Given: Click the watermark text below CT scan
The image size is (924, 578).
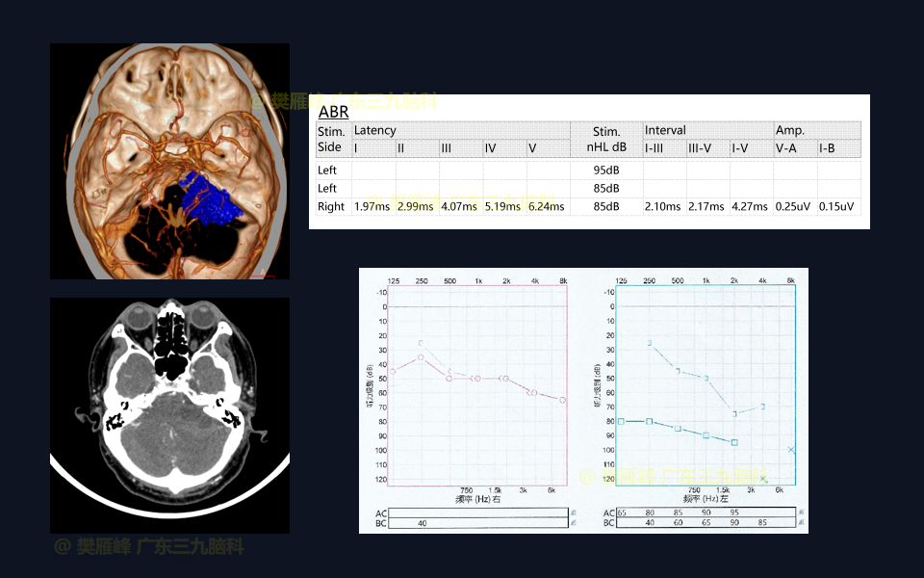Looking at the screenshot, I should coord(149,547).
